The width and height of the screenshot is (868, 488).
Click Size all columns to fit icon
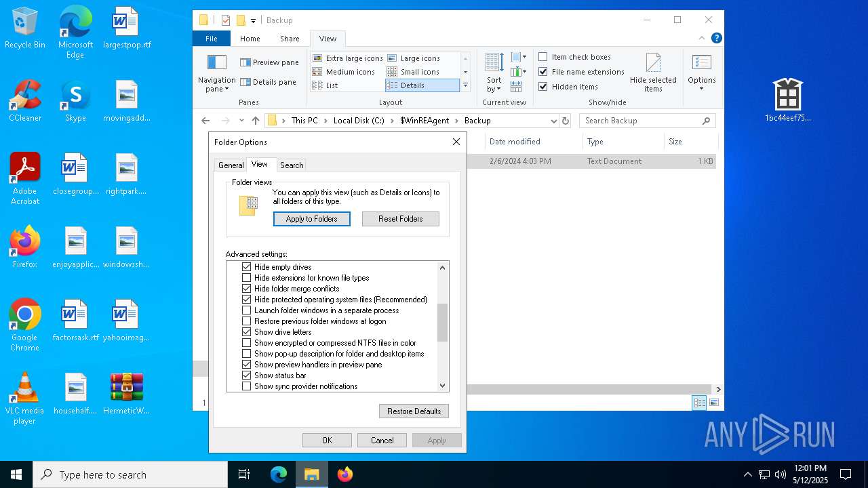[x=516, y=87]
